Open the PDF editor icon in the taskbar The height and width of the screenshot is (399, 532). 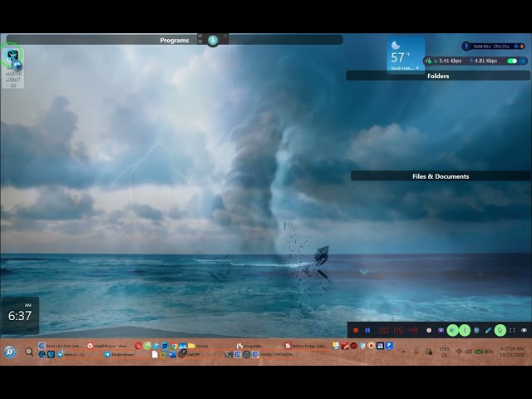click(345, 346)
